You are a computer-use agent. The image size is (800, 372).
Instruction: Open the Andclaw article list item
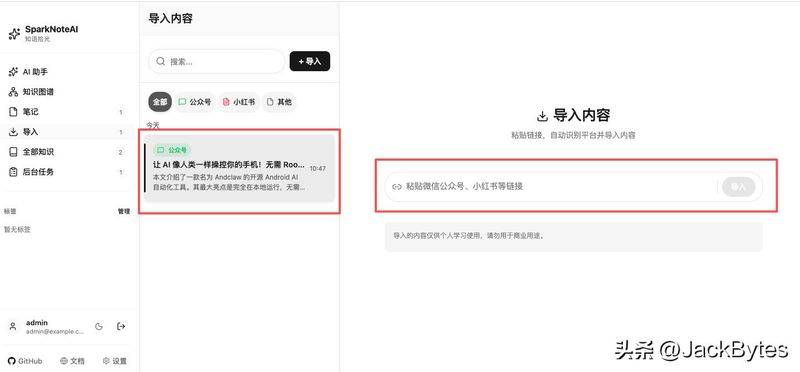239,168
